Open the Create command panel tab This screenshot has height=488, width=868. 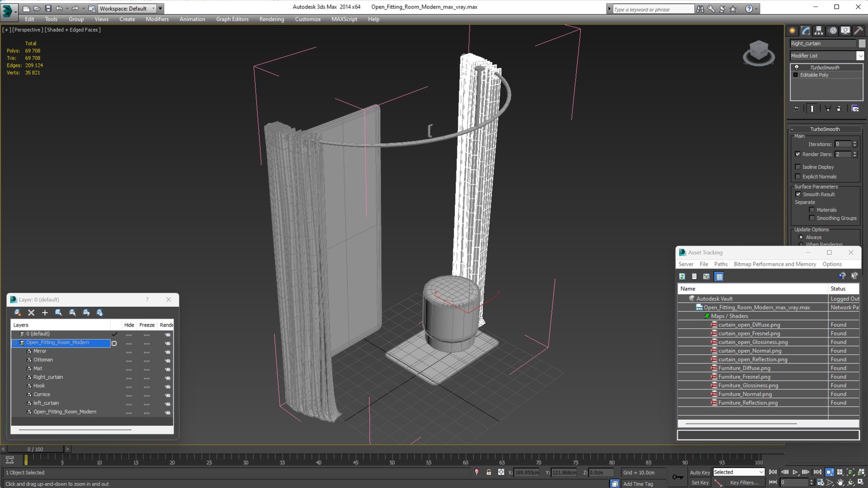[792, 31]
